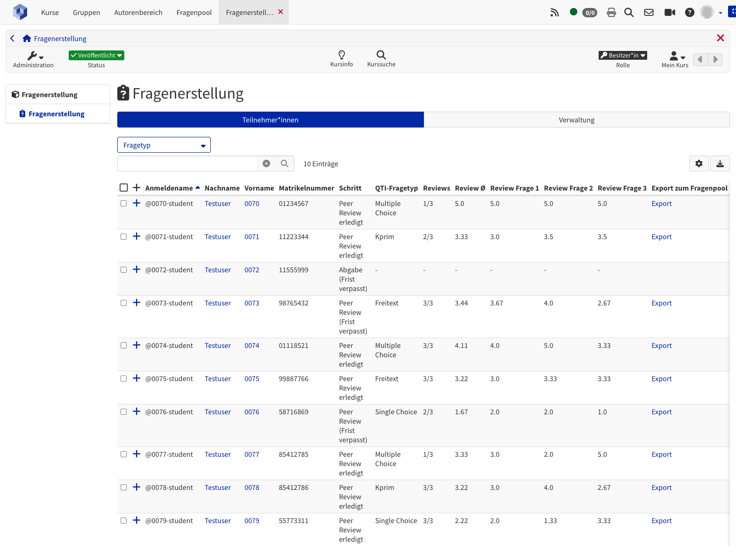
Task: Open help question mark icon
Action: click(689, 13)
